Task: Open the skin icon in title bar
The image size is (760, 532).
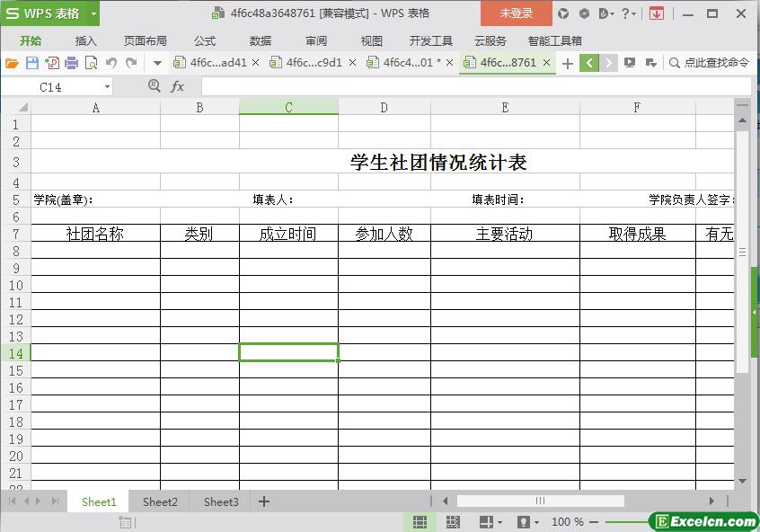Action: (x=563, y=13)
